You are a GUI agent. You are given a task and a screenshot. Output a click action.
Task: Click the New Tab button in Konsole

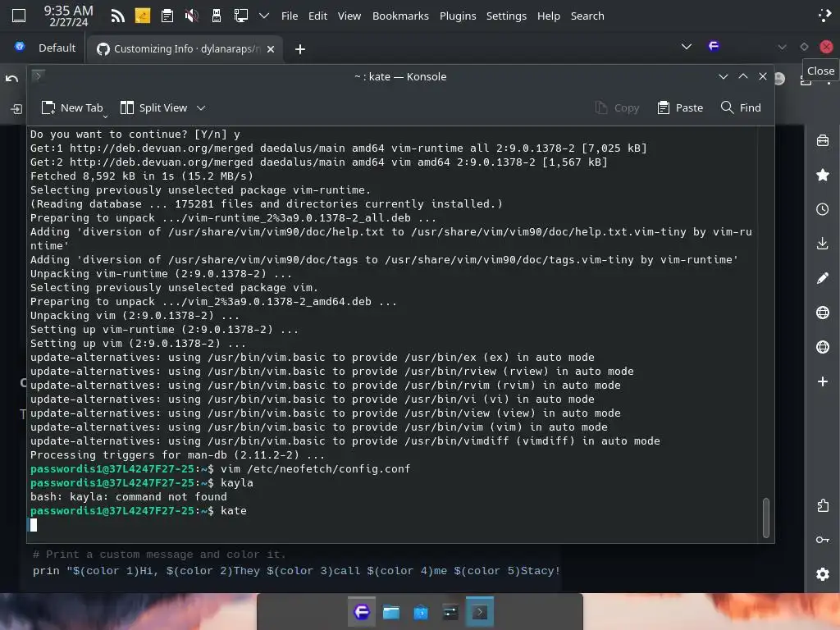72,107
